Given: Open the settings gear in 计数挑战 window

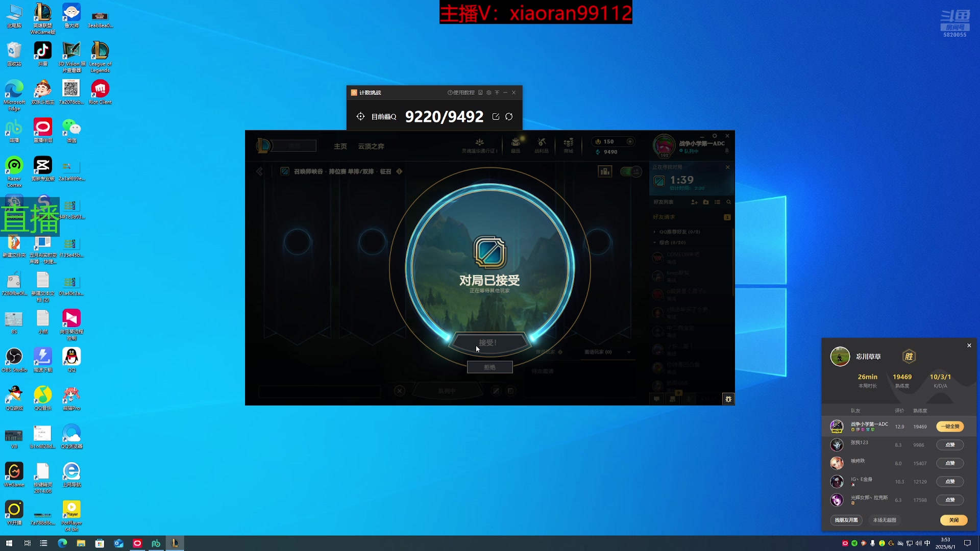Looking at the screenshot, I should 488,92.
